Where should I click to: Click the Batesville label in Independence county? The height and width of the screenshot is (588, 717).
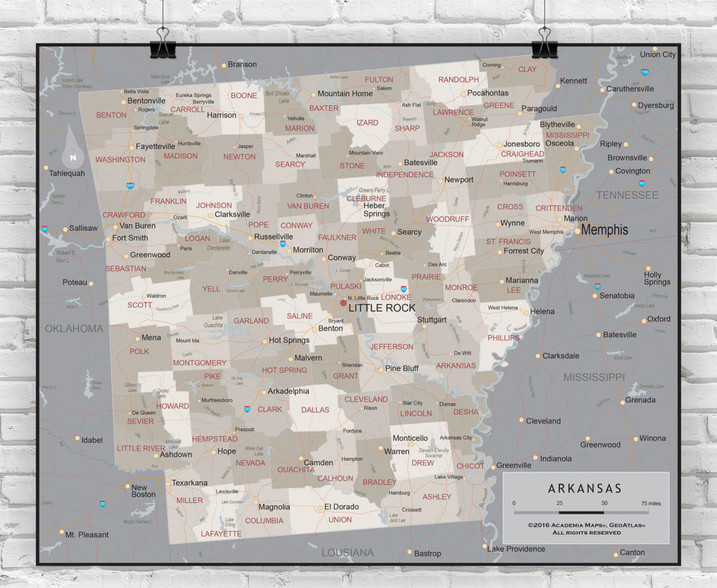(420, 162)
